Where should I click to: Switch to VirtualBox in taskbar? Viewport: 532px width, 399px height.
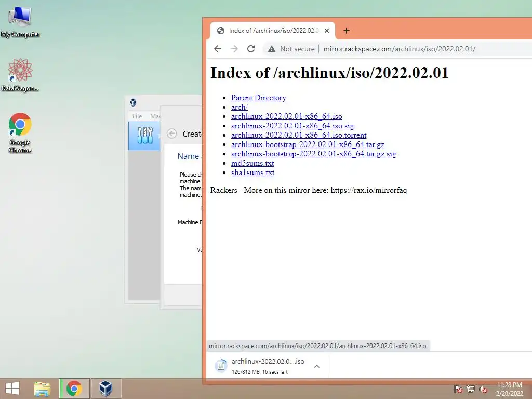coord(105,389)
